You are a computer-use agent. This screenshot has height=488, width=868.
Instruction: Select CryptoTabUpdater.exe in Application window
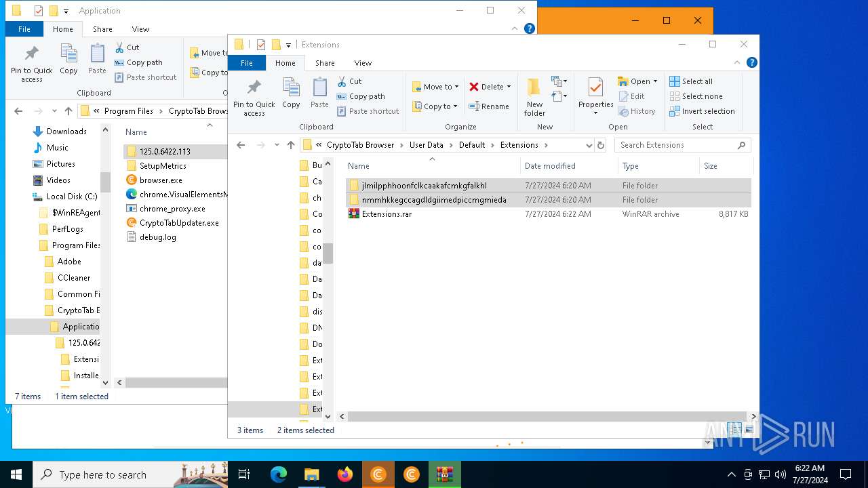179,223
